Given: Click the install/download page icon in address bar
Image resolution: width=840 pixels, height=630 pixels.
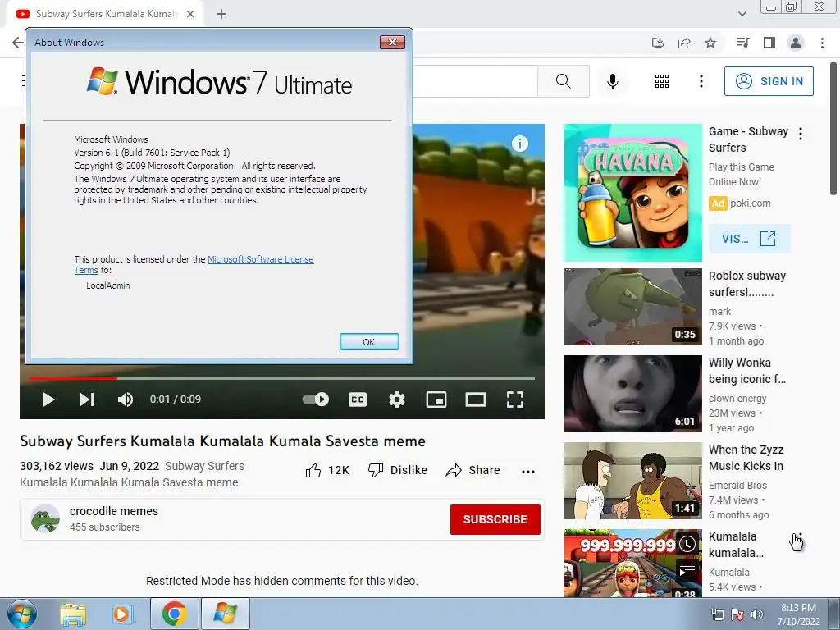Looking at the screenshot, I should pos(658,43).
